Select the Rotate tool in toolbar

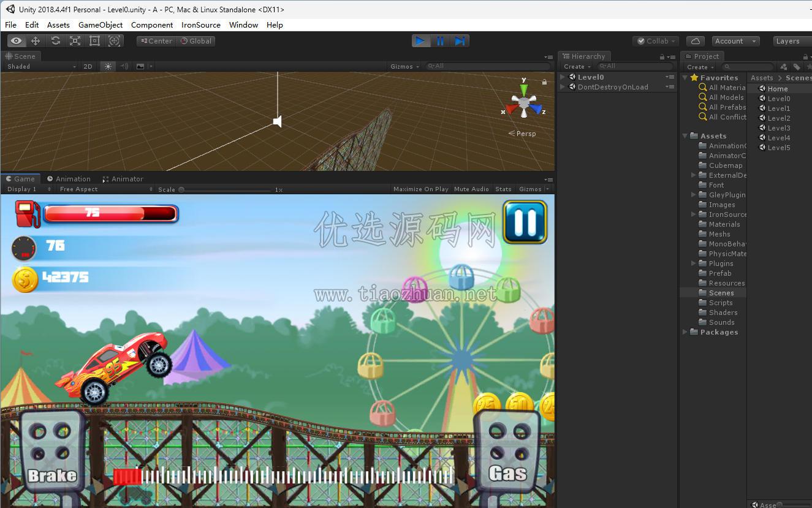tap(55, 41)
